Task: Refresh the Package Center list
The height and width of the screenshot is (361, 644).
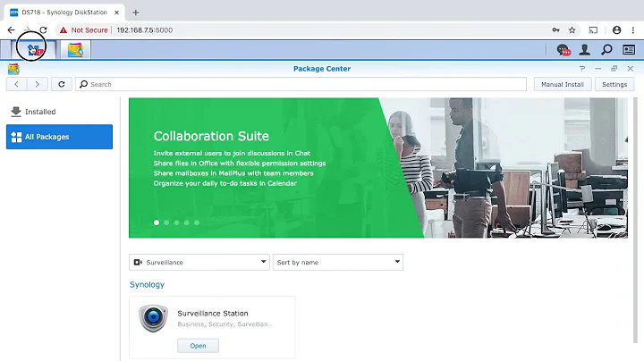Action: (62, 84)
